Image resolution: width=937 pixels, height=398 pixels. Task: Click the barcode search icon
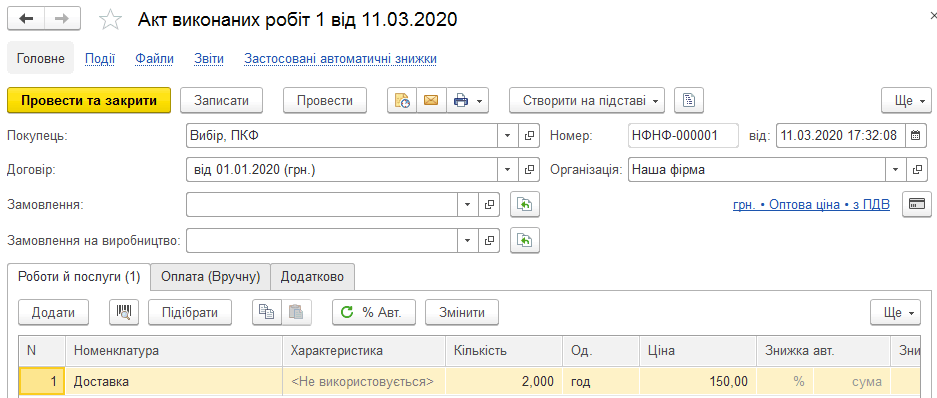click(x=124, y=312)
